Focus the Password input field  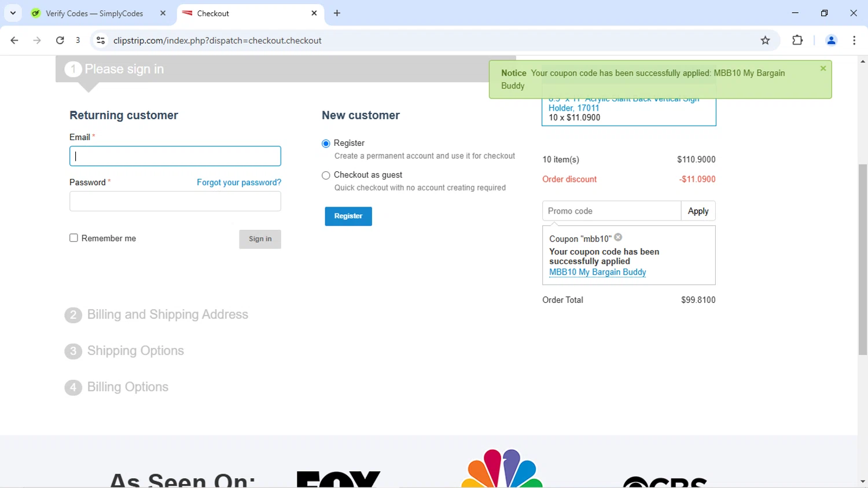click(175, 201)
